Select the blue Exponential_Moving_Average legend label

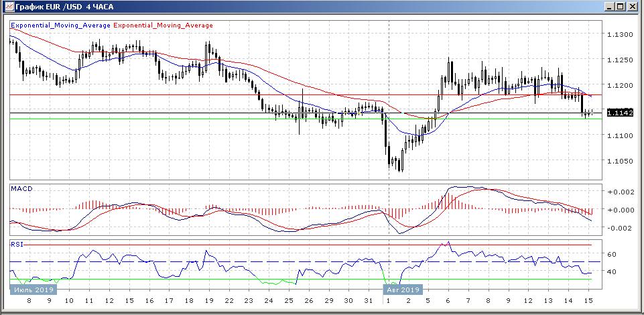61,25
